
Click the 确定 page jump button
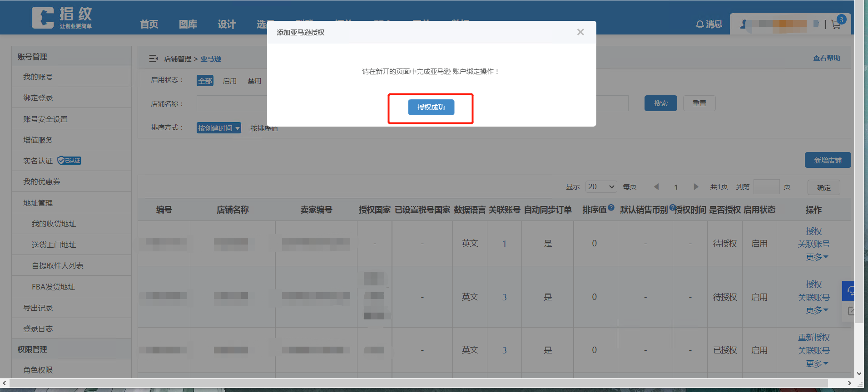pos(823,187)
